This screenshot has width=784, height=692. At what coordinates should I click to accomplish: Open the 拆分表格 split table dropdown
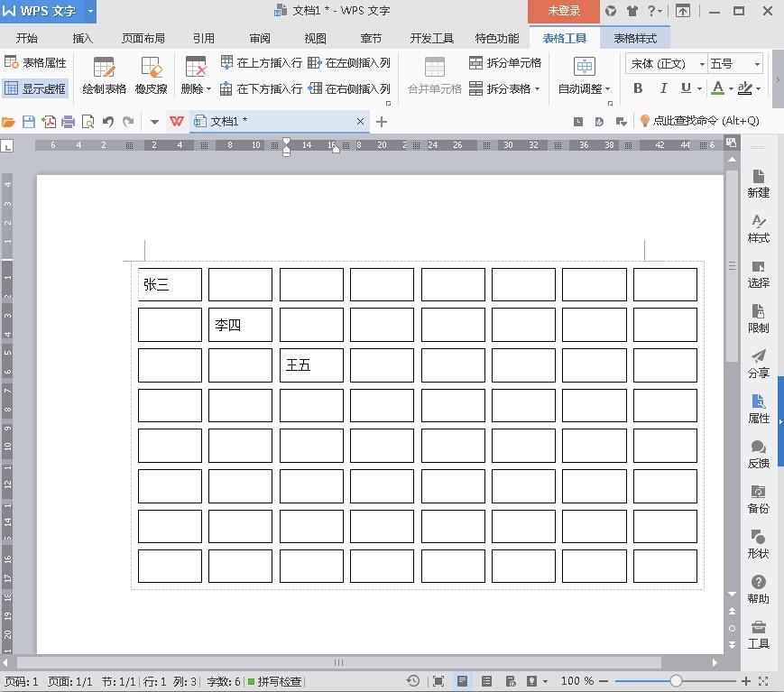505,88
